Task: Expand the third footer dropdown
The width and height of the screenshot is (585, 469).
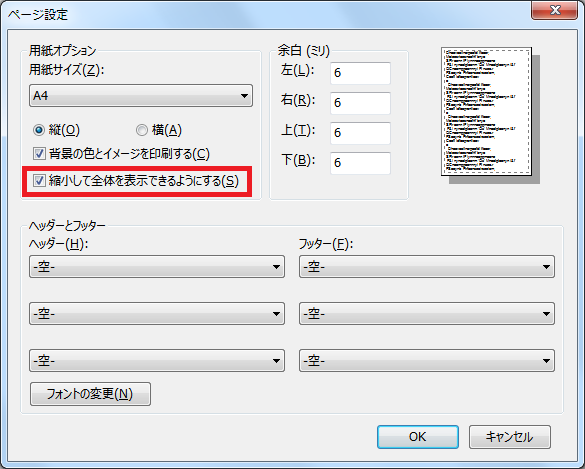Action: pyautogui.click(x=427, y=361)
